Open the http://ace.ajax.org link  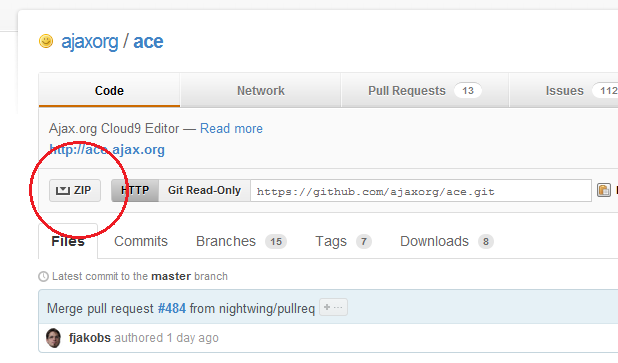(x=107, y=150)
